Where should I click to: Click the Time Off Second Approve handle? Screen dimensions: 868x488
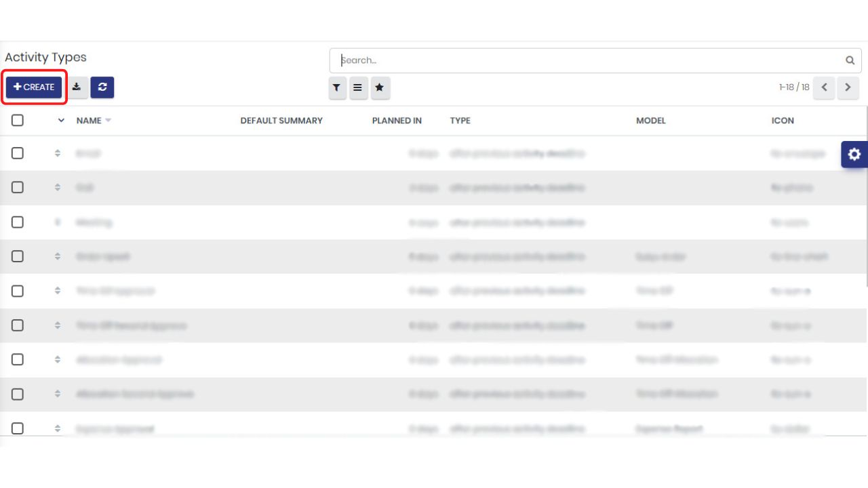58,325
